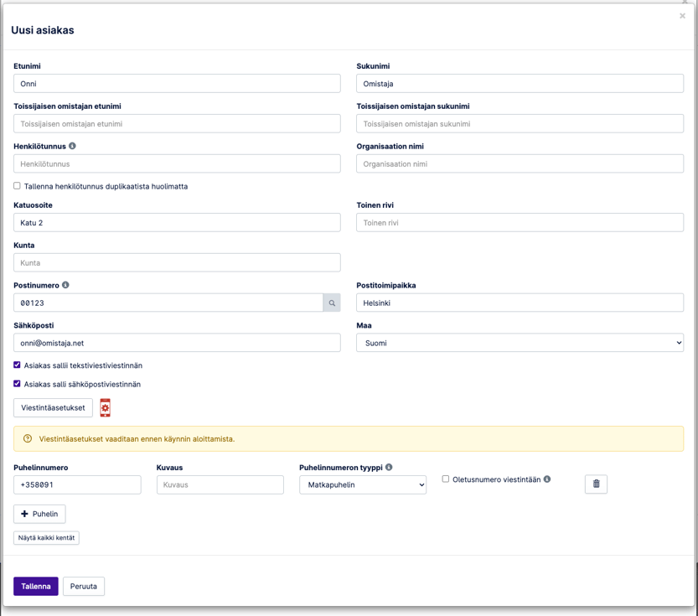Change the Puhelinnumeron tyyppi dropdown
Viewport: 698px width, 616px height.
pyautogui.click(x=362, y=484)
